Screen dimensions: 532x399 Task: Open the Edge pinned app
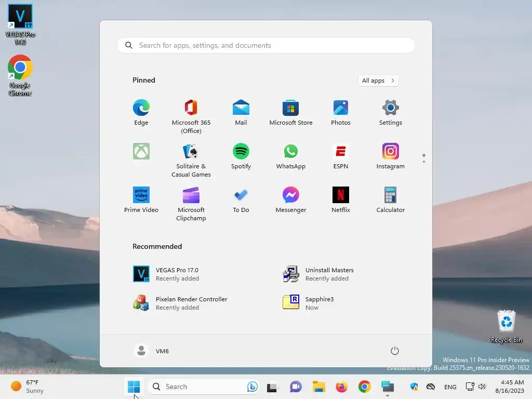141,113
